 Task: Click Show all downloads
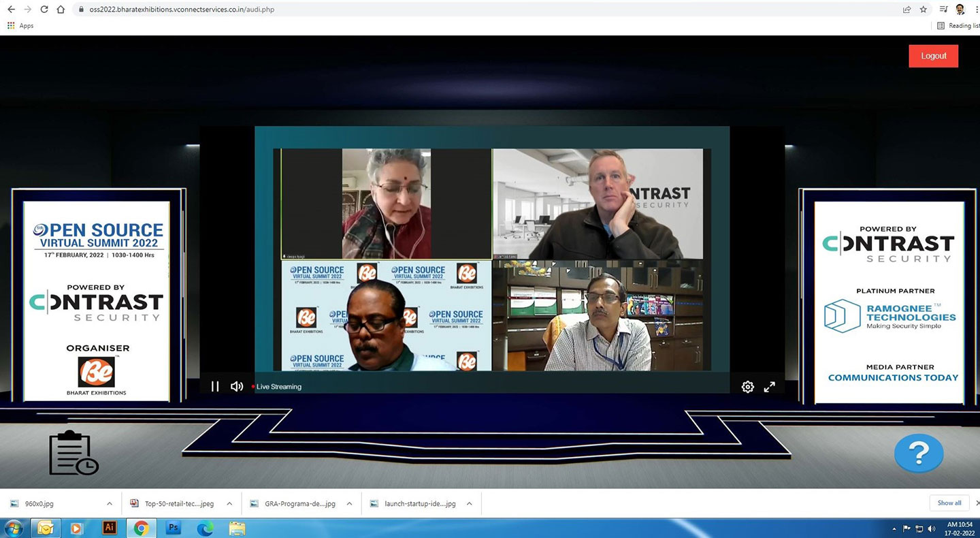click(949, 503)
